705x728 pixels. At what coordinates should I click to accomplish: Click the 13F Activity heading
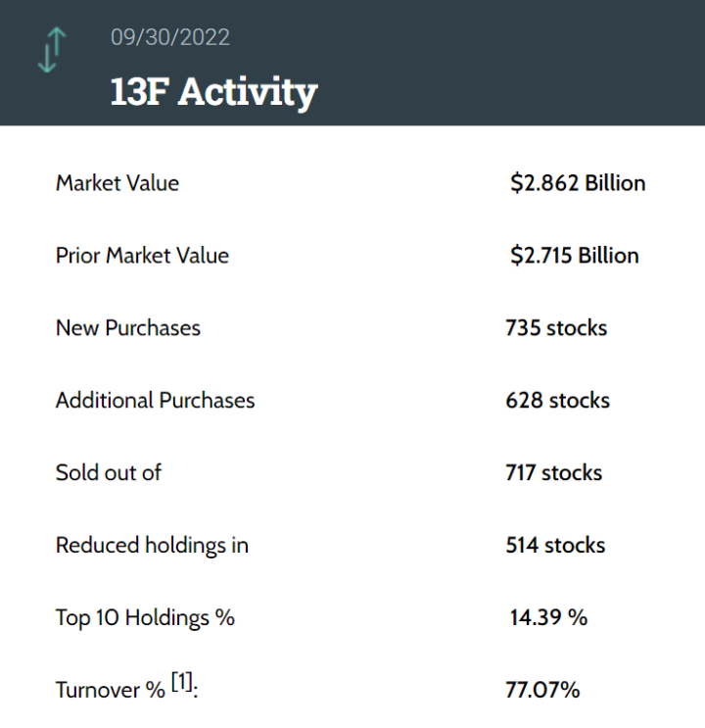pyautogui.click(x=213, y=91)
